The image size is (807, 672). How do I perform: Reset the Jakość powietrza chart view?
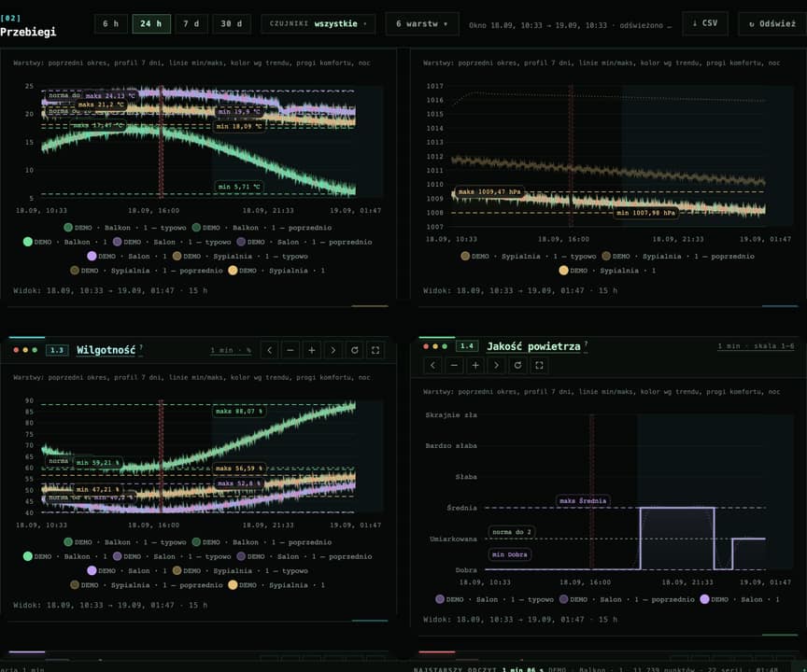517,365
